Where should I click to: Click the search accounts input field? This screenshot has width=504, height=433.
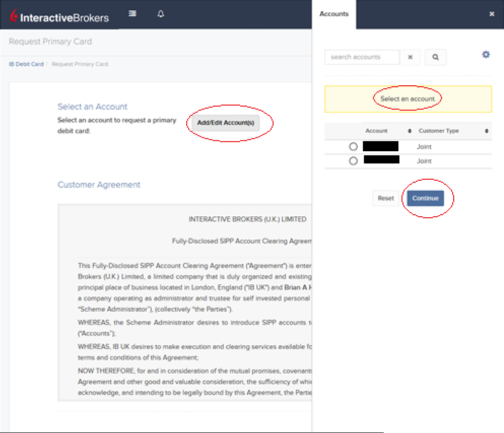click(x=362, y=57)
